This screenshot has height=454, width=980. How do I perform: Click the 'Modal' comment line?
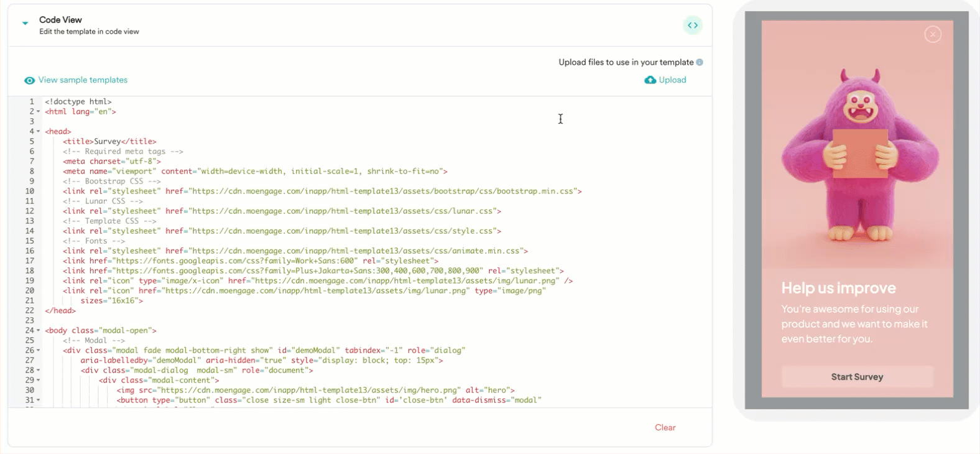(94, 340)
